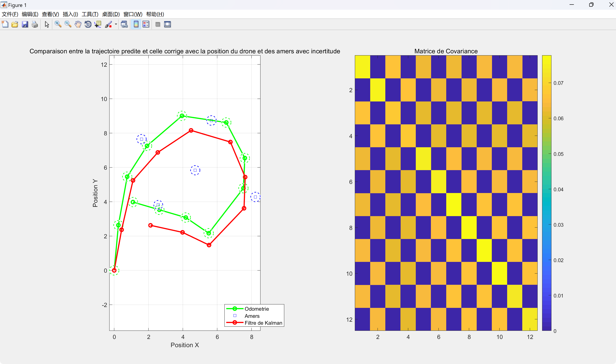The image size is (616, 364).
Task: Toggle the Insert Legend button
Action: [146, 24]
